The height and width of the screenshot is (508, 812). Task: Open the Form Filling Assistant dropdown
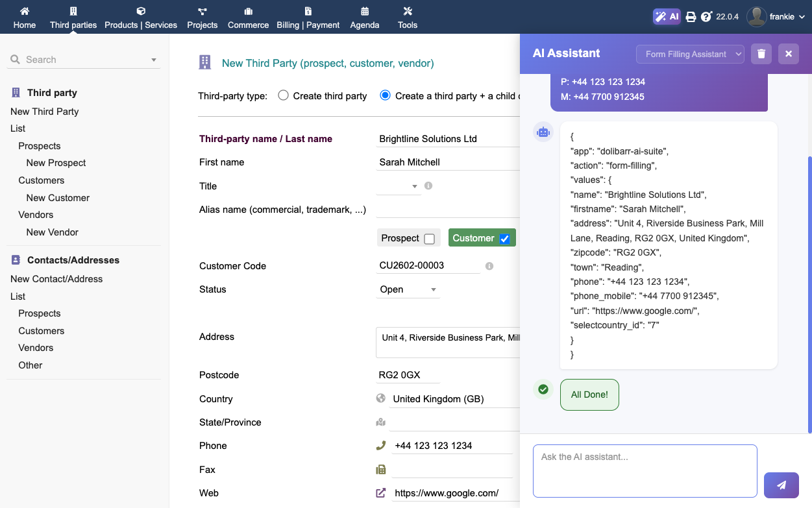click(690, 54)
